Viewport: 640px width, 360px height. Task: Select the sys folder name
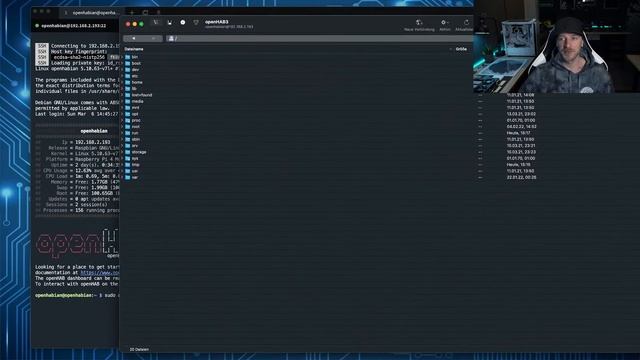(x=135, y=158)
